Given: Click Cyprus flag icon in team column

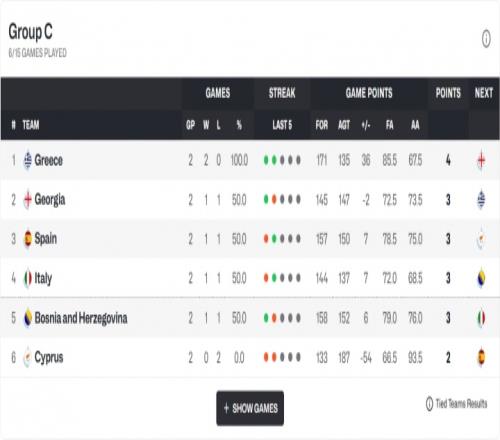Looking at the screenshot, I should pos(28,357).
